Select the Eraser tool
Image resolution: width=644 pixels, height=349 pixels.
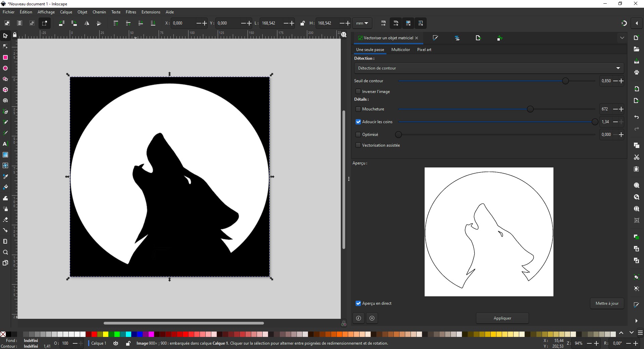pos(5,220)
